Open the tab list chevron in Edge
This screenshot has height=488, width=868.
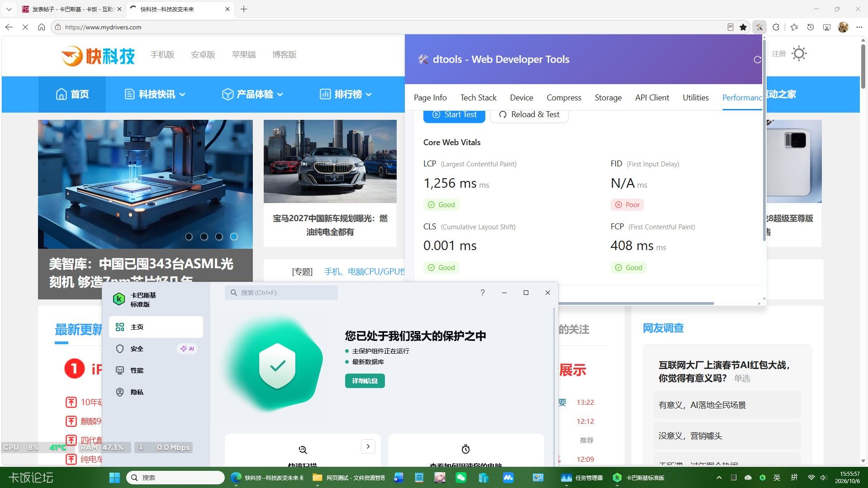[9, 9]
